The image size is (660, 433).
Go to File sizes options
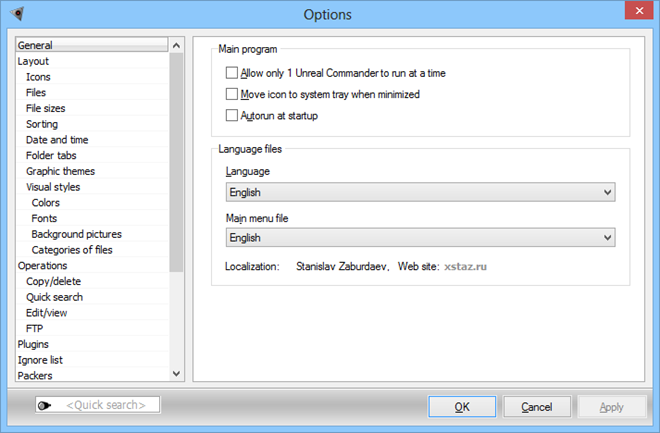(x=92, y=108)
